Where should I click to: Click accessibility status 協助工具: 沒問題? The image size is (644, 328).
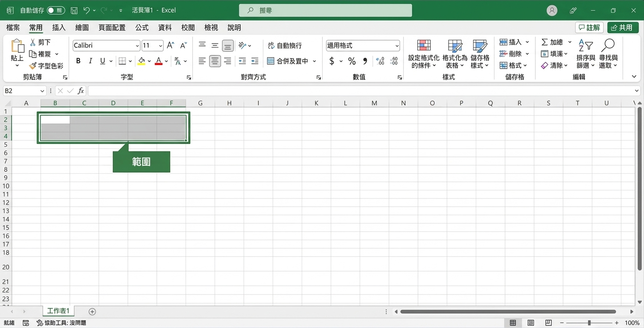(x=61, y=323)
